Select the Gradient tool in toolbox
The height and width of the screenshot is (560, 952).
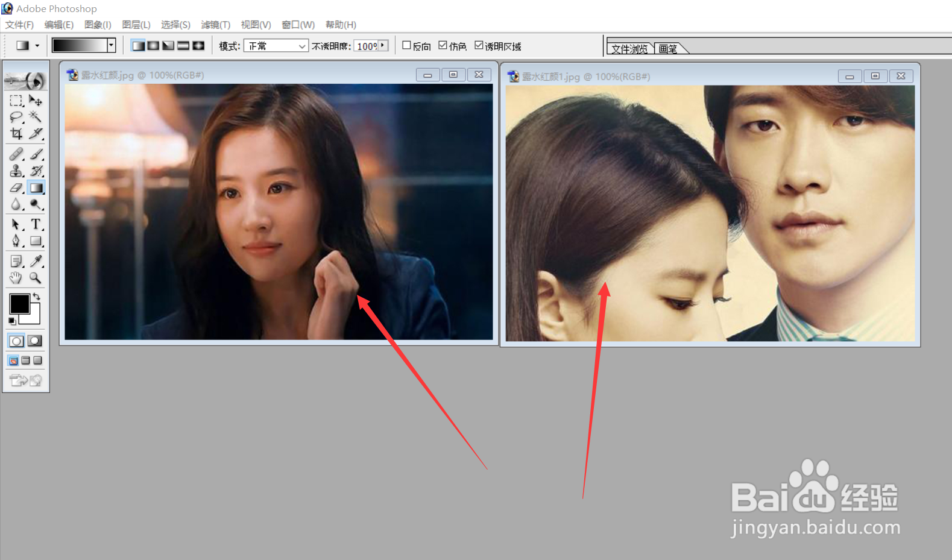36,188
